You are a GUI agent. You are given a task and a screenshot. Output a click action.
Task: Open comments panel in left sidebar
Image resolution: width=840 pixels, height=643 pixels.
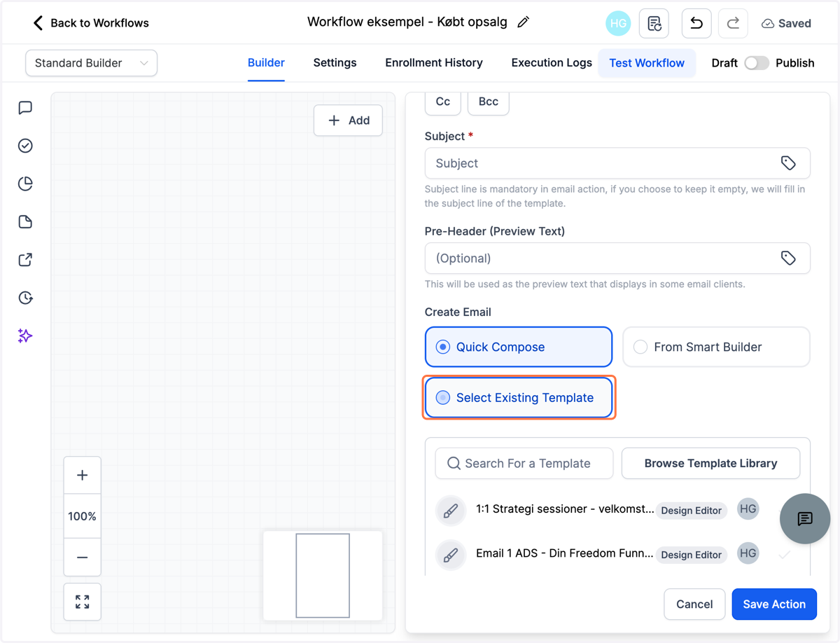25,107
